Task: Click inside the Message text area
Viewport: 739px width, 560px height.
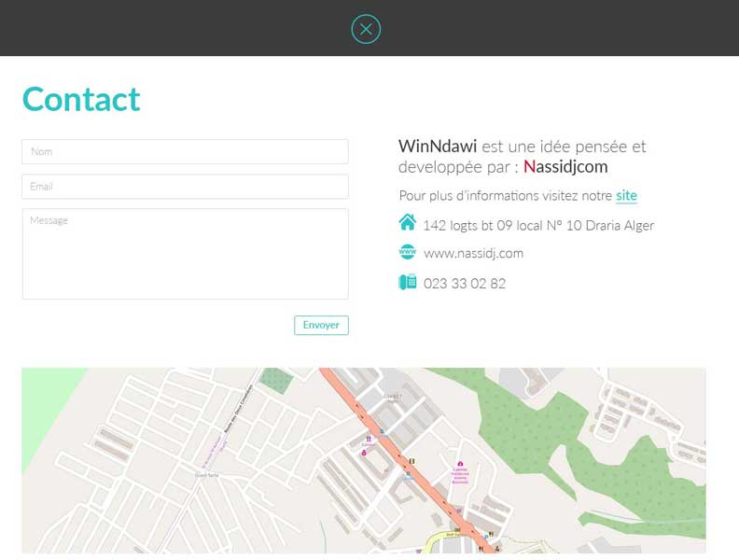Action: click(186, 254)
